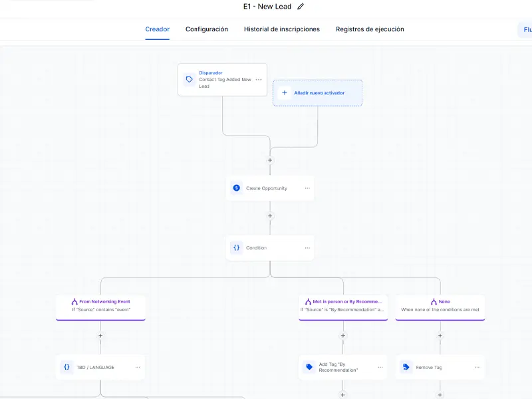Add step between Create Opportunity and Condition
This screenshot has height=399, width=532.
tap(270, 215)
